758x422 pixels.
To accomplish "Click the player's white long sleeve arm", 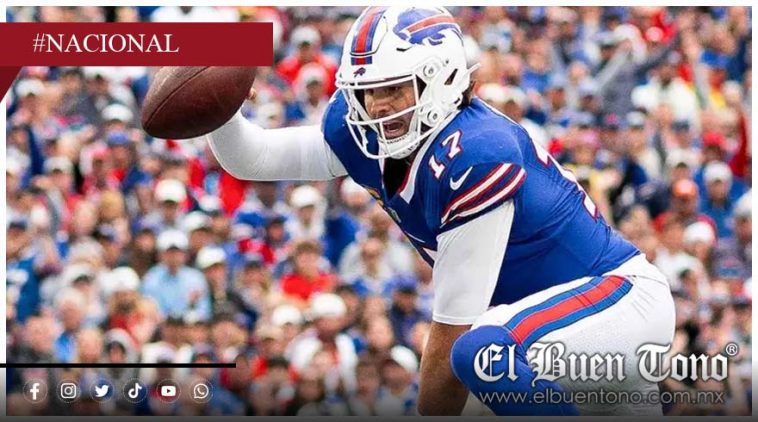I will 276,147.
